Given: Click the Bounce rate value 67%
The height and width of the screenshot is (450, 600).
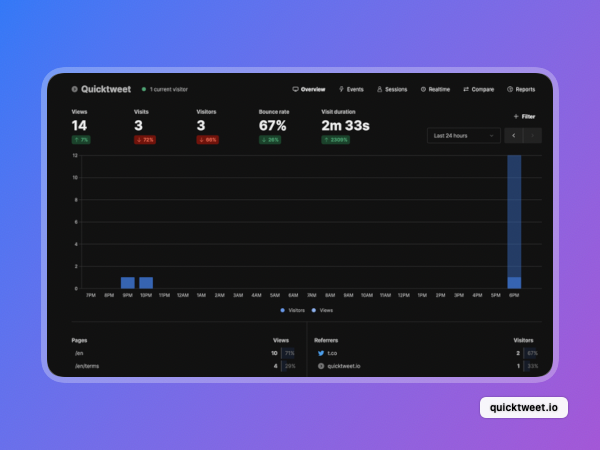Looking at the screenshot, I should [x=272, y=126].
